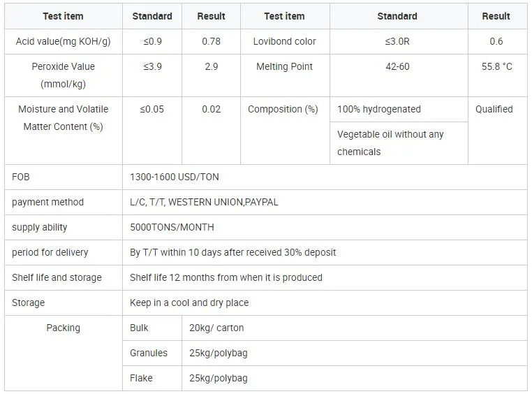This screenshot has height=394, width=532.
Task: Select the Peroxide Value (mmol/kg) cell
Action: click(x=63, y=75)
